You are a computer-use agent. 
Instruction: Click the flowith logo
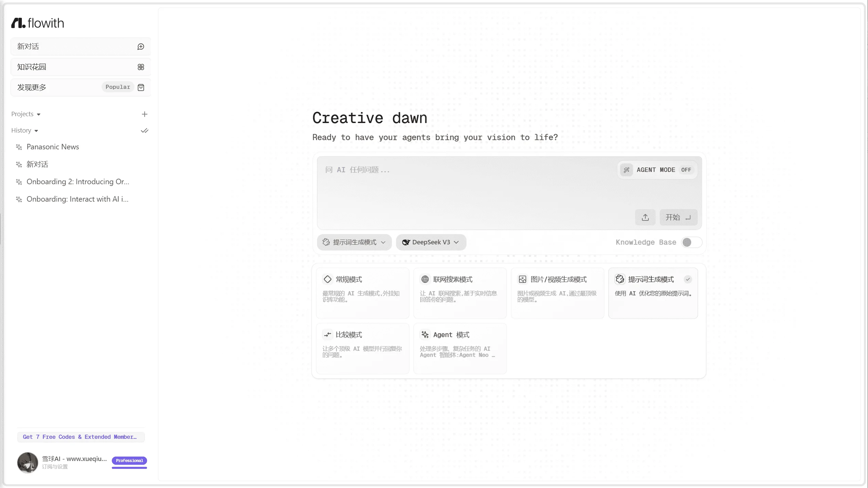tap(38, 23)
